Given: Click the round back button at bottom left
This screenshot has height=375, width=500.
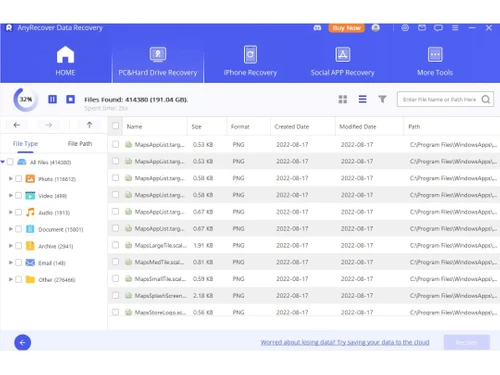Looking at the screenshot, I should click(x=23, y=343).
